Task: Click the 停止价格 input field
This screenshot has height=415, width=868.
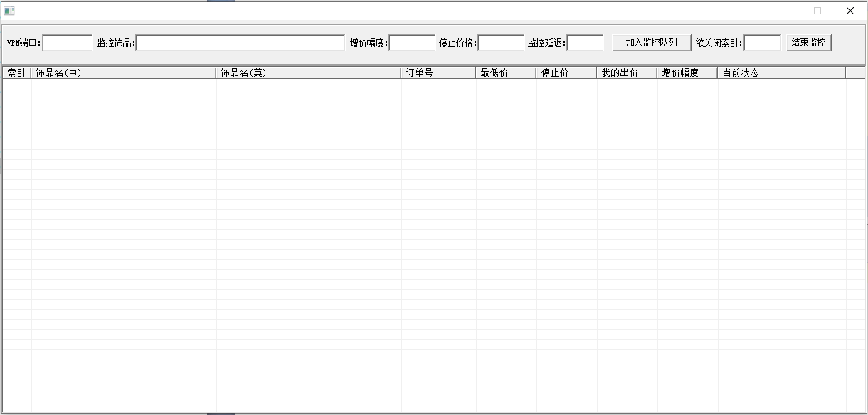Action: (502, 43)
